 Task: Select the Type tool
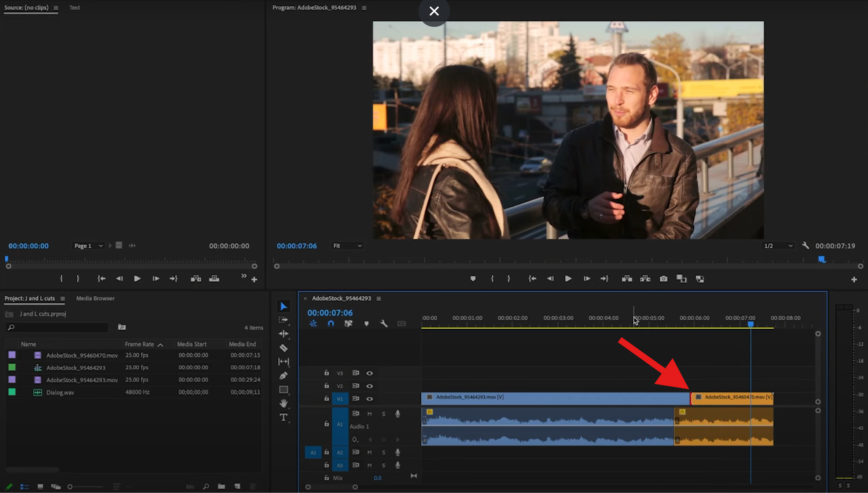284,418
